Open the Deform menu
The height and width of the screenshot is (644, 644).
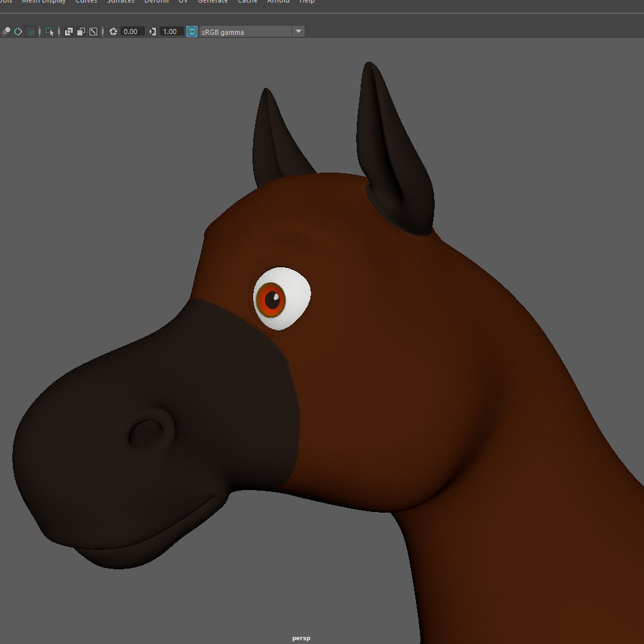point(156,2)
